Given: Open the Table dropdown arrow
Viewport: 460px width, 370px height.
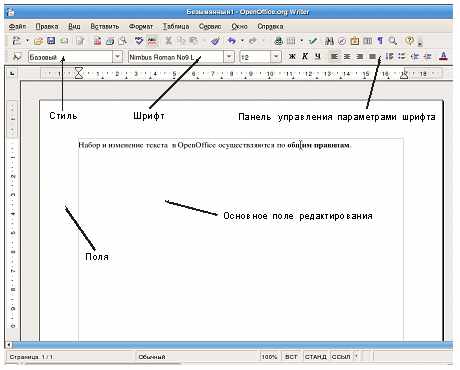Looking at the screenshot, I should tap(302, 41).
